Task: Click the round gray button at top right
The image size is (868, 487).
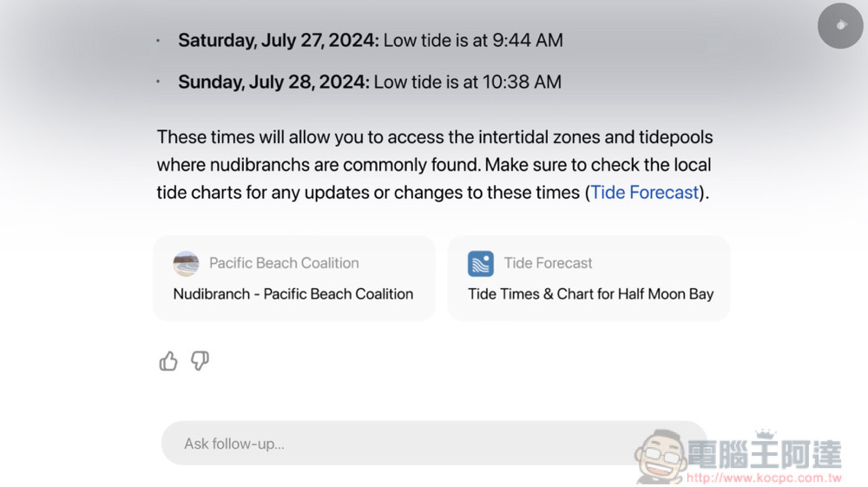Action: coord(840,25)
